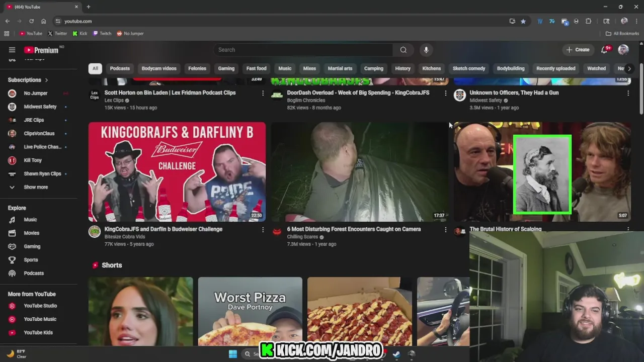This screenshot has width=644, height=362.
Task: Open the taskbar weather widget
Action: pyautogui.click(x=16, y=354)
